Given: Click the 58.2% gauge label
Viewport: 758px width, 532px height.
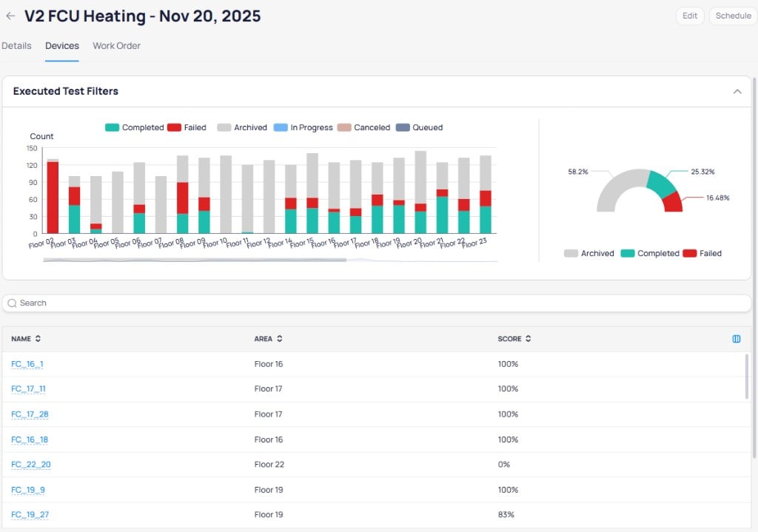Looking at the screenshot, I should click(577, 172).
